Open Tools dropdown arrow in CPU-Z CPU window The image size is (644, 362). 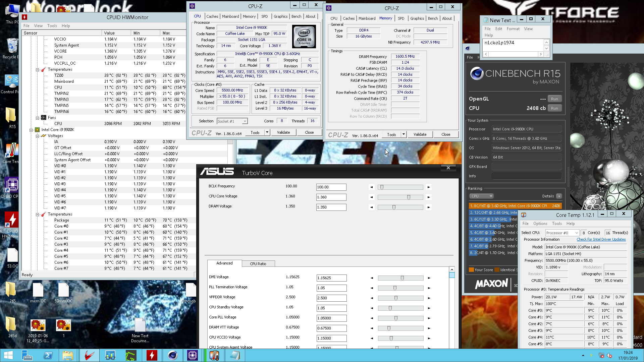click(x=267, y=132)
